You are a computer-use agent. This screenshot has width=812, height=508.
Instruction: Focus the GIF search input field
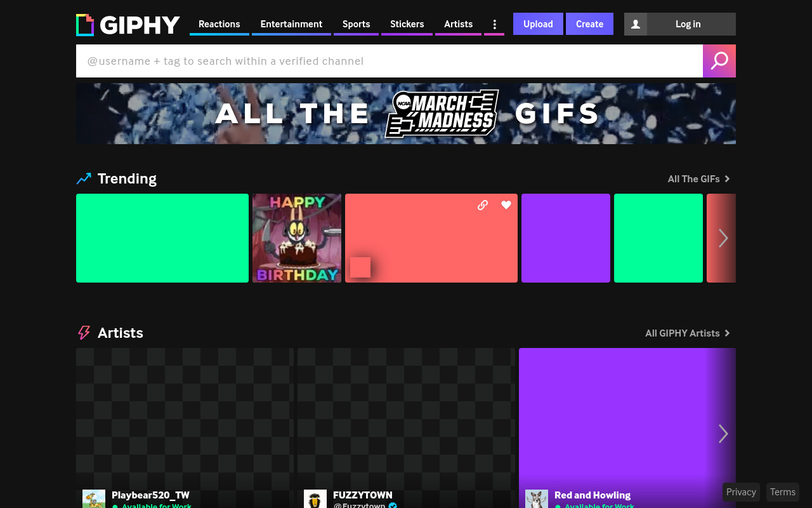click(x=390, y=61)
